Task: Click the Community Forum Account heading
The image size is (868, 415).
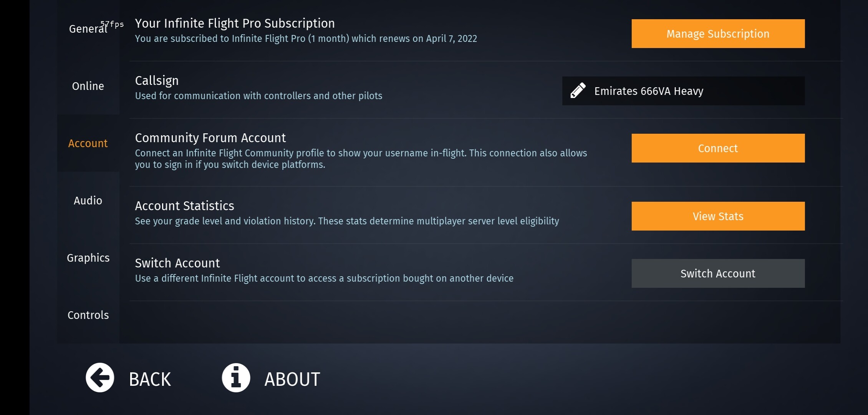Action: point(210,138)
